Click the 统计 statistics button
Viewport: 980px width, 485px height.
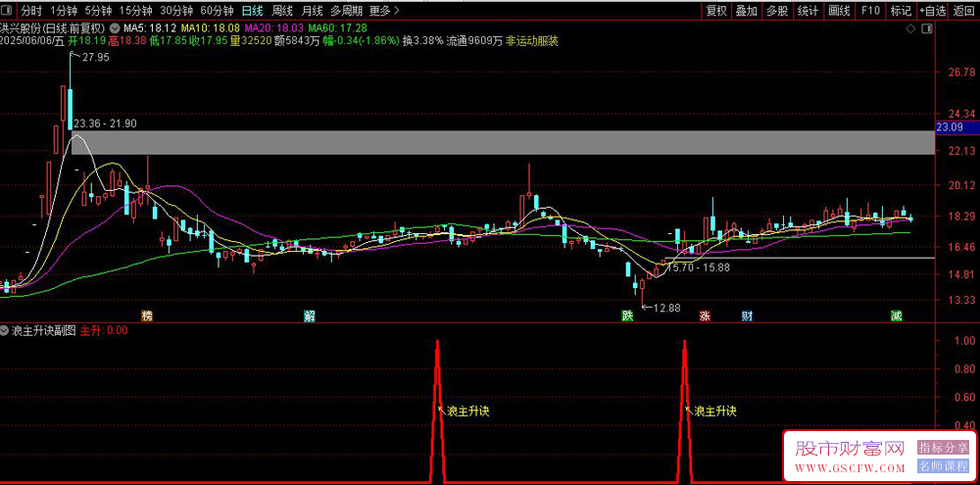tap(808, 11)
